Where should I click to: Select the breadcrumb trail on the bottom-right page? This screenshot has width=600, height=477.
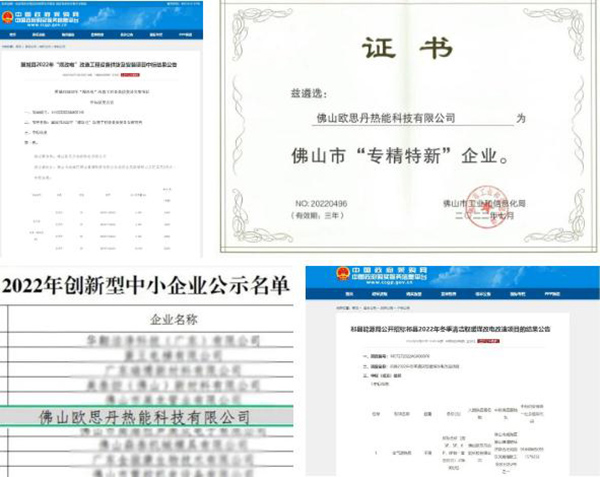point(373,308)
